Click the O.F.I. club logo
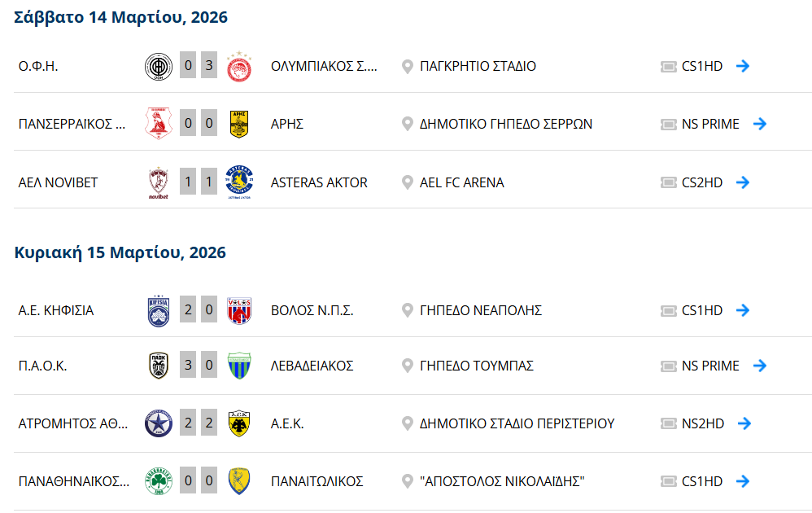The image size is (812, 513). pyautogui.click(x=158, y=66)
